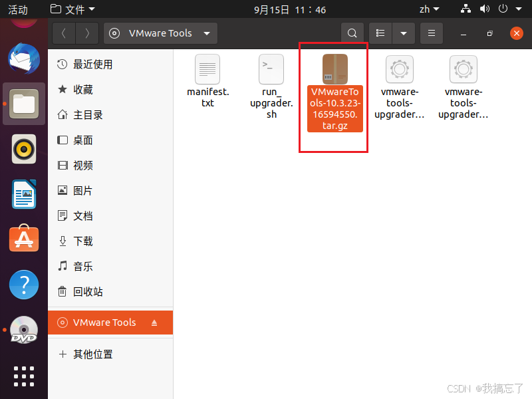Screen dimensions: 532x399
Task: Expand the view options dropdown arrow
Action: (404, 33)
